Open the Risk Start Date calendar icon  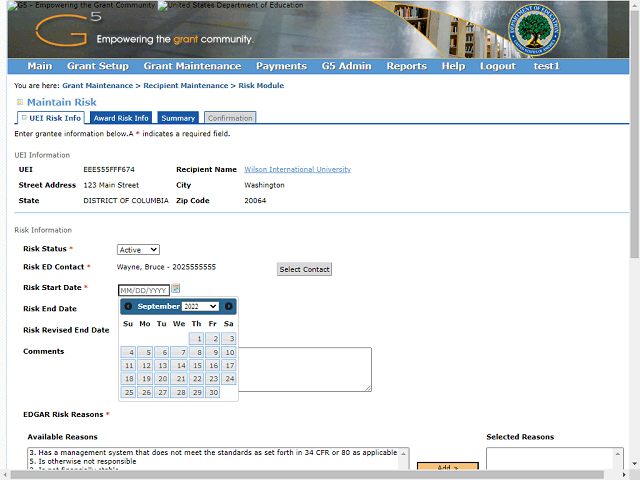coord(176,289)
